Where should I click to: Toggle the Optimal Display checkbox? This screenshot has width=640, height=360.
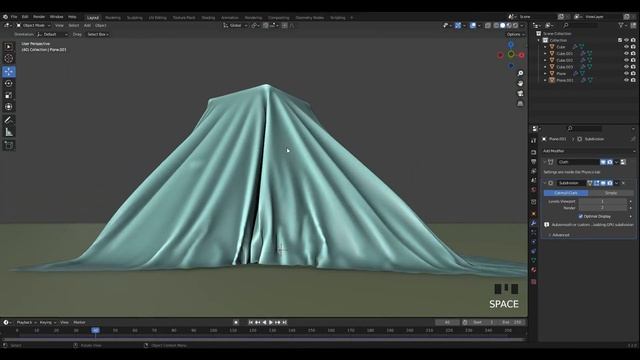(x=580, y=216)
